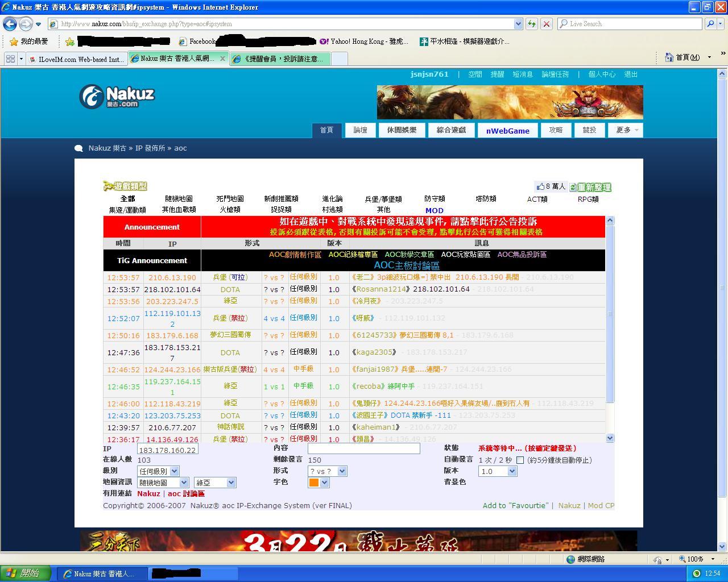This screenshot has height=582, width=728.
Task: Click the 內容 message content input field
Action: pyautogui.click(x=363, y=448)
